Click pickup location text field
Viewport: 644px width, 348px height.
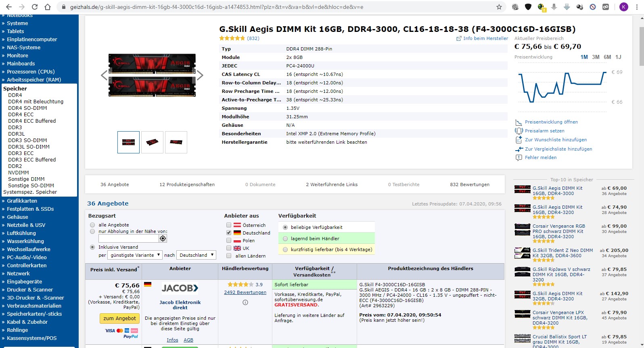point(128,239)
